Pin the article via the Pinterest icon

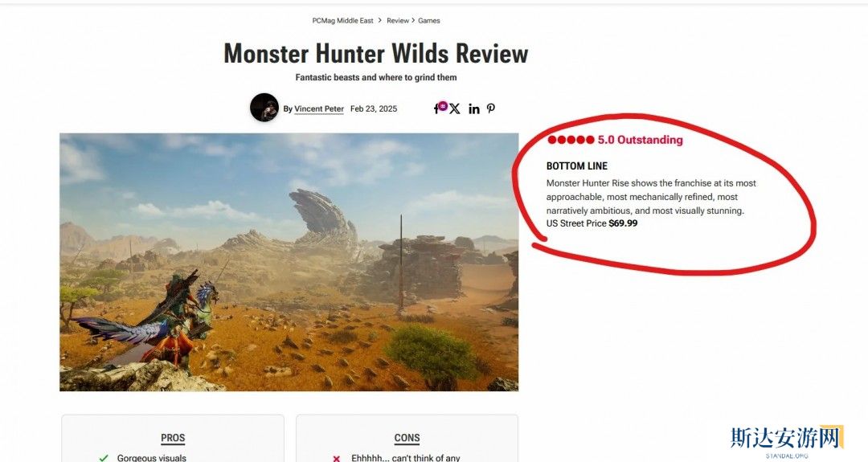pos(491,108)
